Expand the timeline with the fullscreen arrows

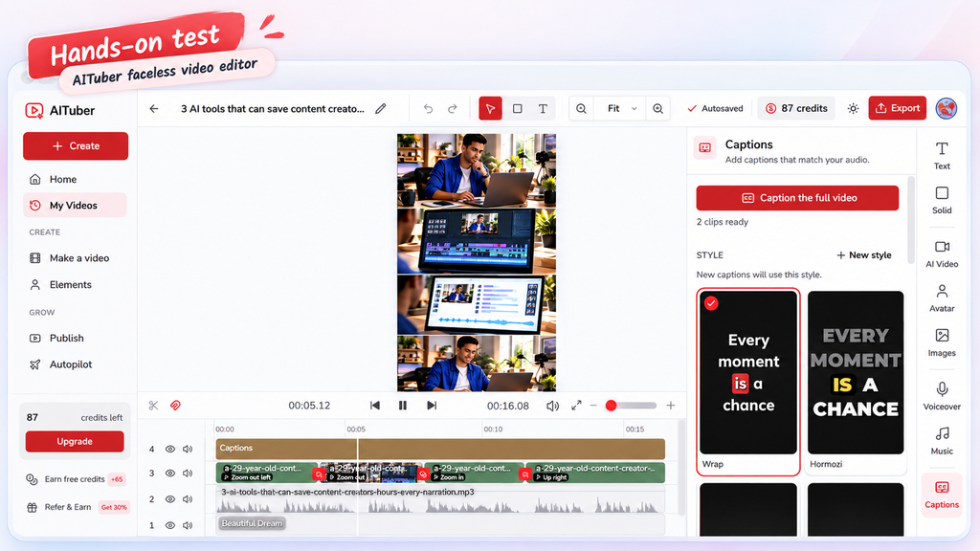point(576,406)
